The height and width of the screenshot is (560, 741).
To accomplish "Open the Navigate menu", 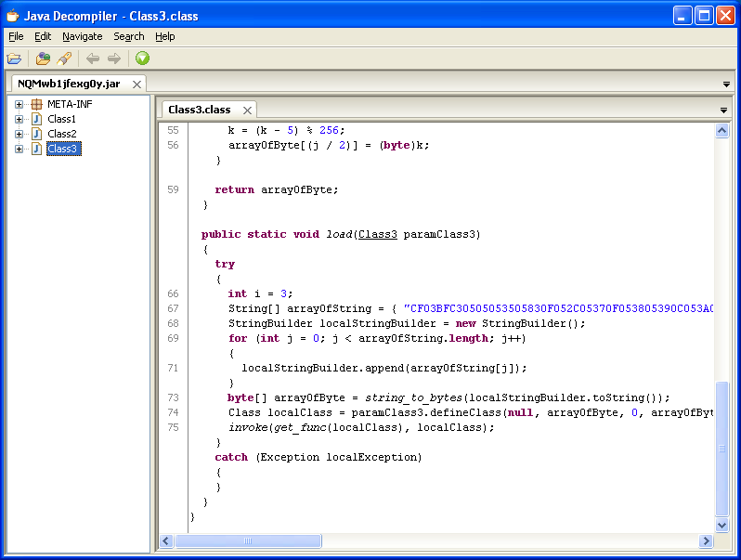I will (x=83, y=36).
